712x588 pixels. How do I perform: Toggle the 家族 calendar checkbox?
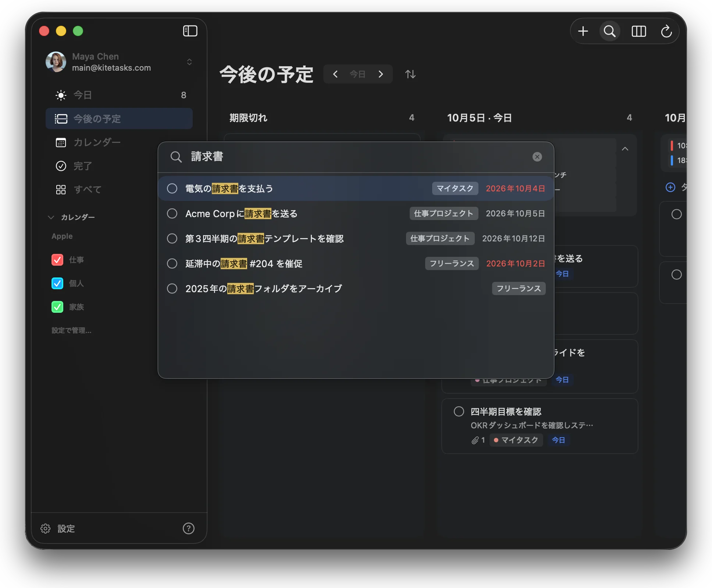point(57,307)
